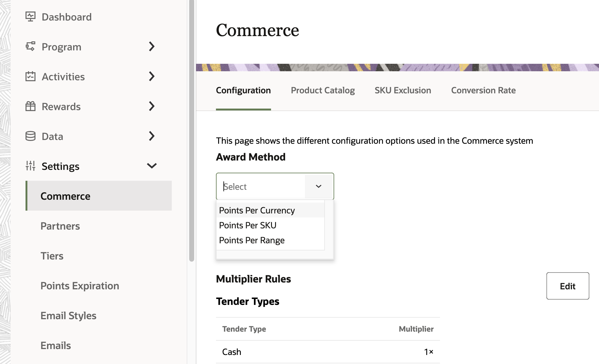The width and height of the screenshot is (599, 364).
Task: Click the sidebar vertical scrollbar
Action: coord(191,131)
